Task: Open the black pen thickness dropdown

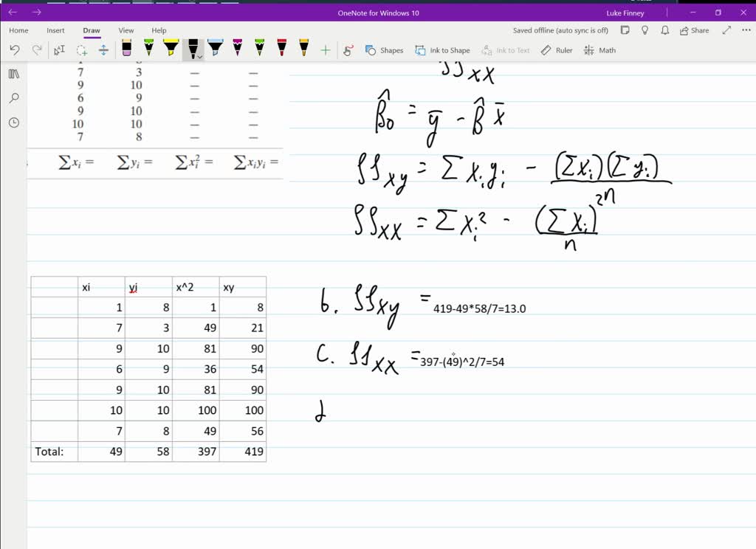Action: coord(200,55)
